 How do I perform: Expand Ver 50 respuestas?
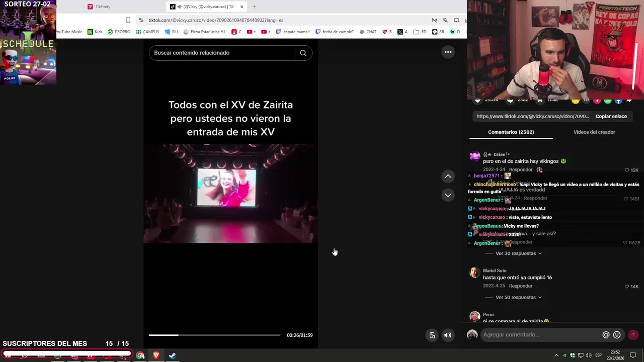point(518,297)
